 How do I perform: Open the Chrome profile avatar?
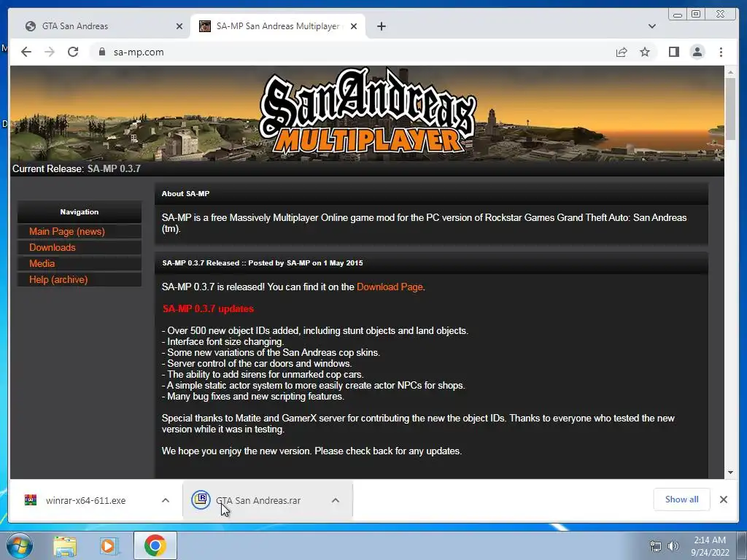pos(697,52)
